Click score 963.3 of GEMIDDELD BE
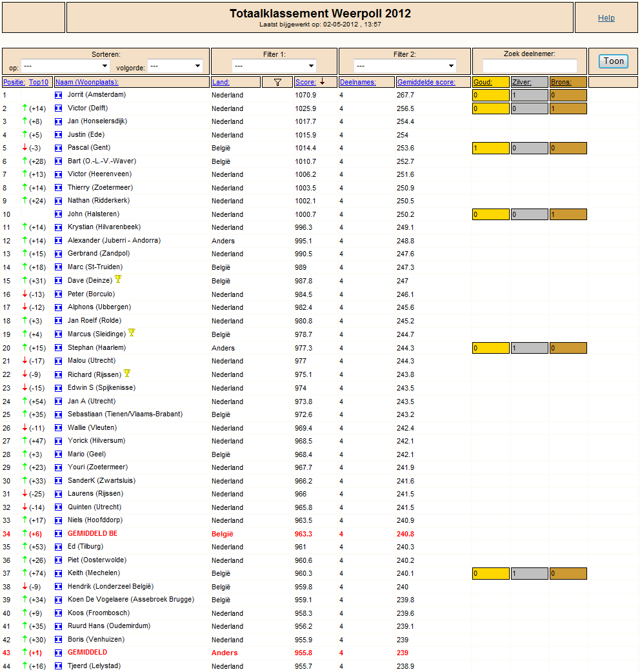640x672 pixels. pyautogui.click(x=303, y=534)
